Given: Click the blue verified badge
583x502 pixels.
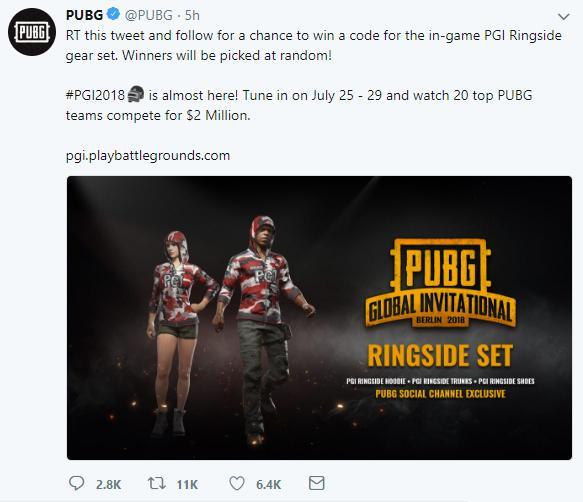Looking at the screenshot, I should [x=113, y=15].
